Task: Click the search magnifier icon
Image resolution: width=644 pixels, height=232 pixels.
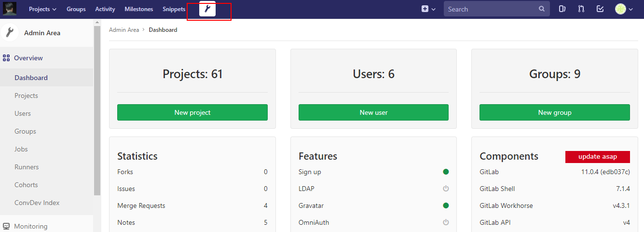Action: tap(542, 9)
